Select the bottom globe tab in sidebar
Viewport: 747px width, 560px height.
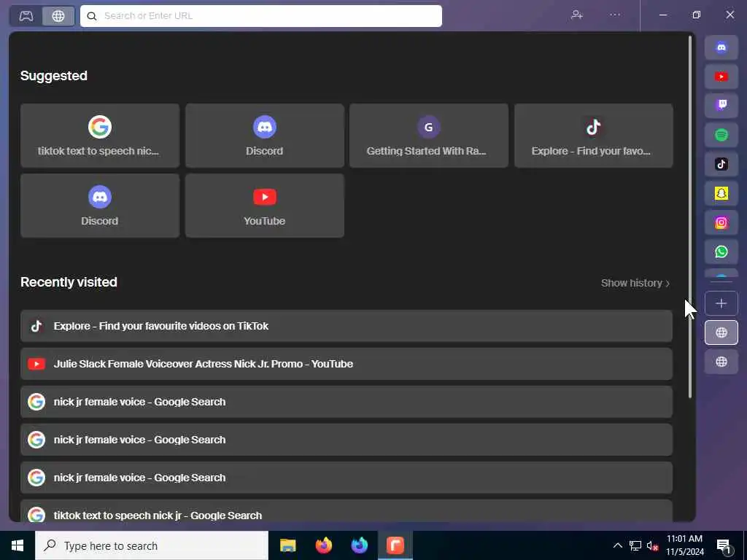[x=721, y=362]
